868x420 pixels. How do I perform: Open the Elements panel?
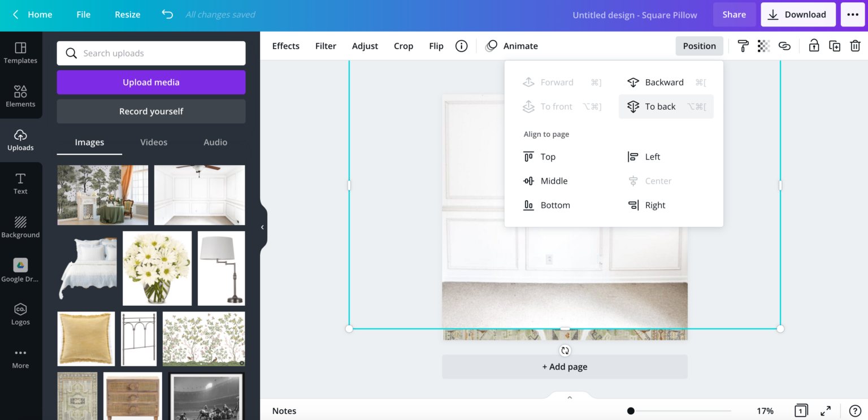20,97
